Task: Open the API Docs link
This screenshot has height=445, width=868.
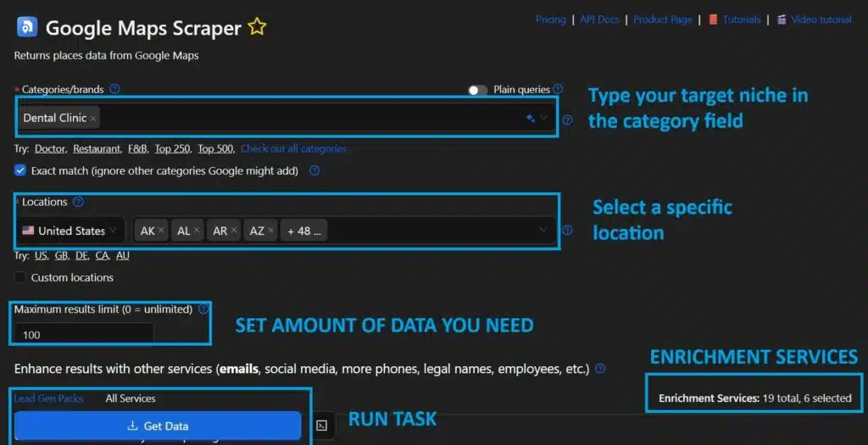Action: 599,19
